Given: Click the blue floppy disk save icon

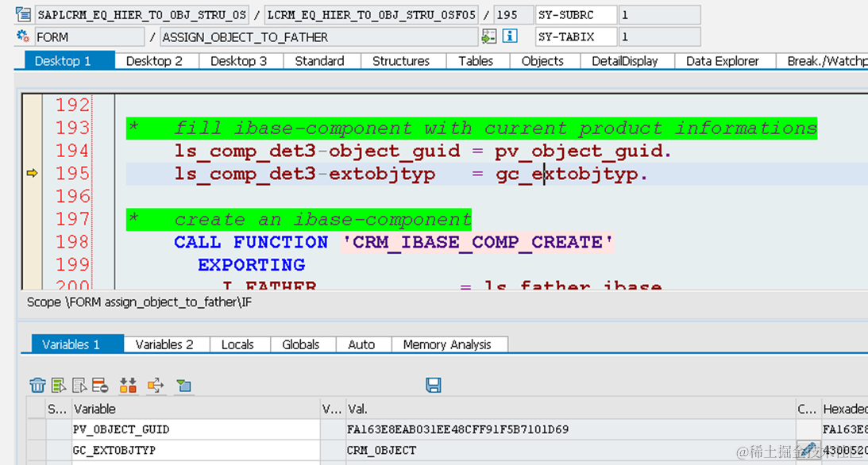Looking at the screenshot, I should tap(434, 385).
